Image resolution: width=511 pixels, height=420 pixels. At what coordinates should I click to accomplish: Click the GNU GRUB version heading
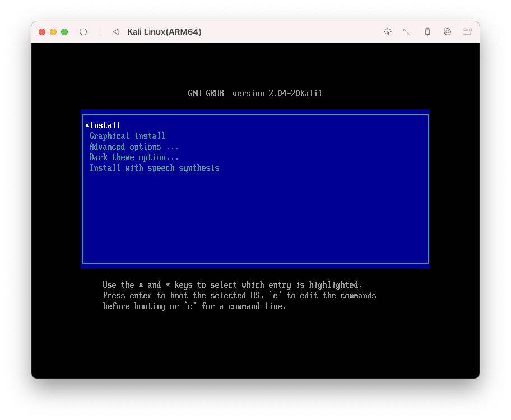coord(255,94)
